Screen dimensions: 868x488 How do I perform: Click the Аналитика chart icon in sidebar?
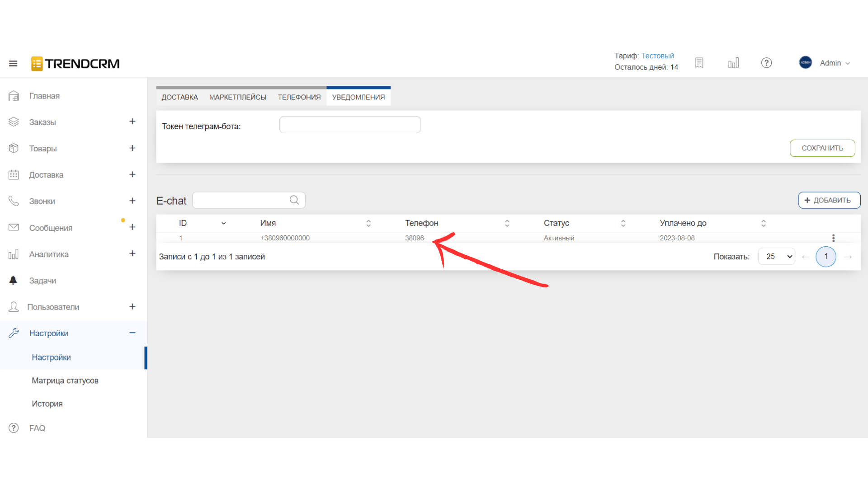coord(14,254)
